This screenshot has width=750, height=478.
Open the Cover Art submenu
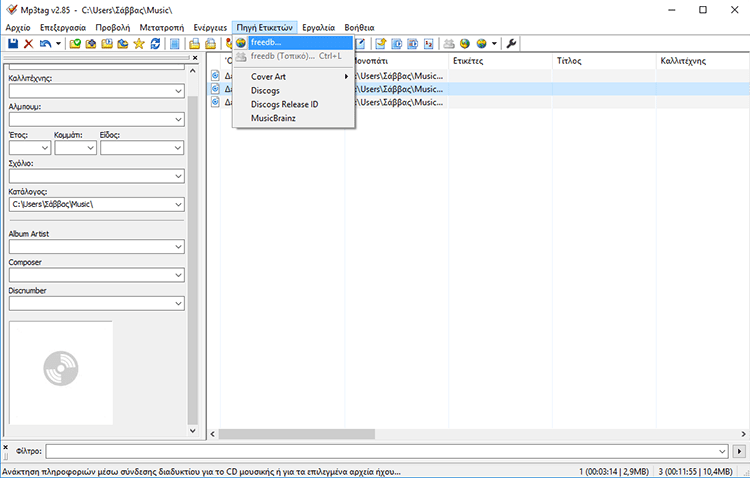coord(293,77)
